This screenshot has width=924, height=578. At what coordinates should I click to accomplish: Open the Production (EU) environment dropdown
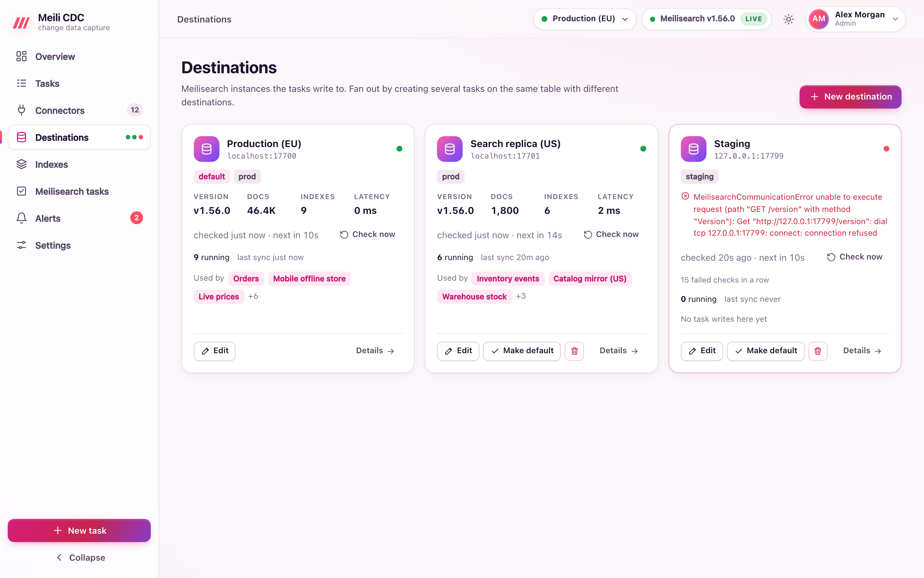(585, 19)
